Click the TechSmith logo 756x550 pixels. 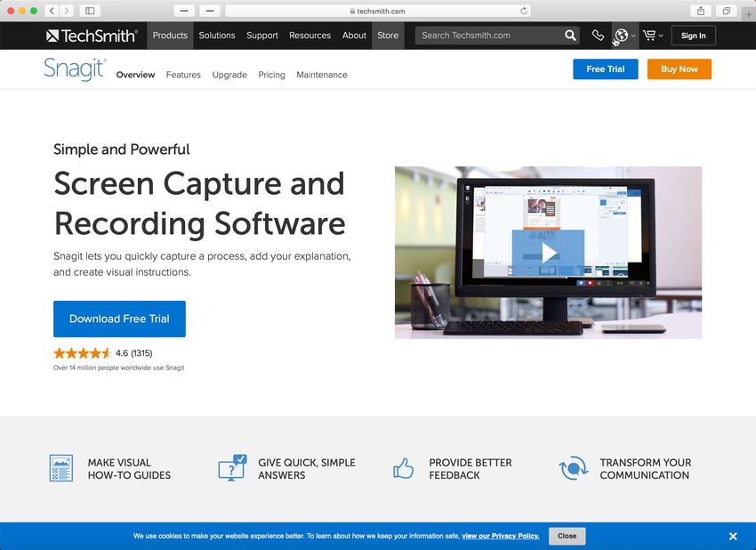point(92,36)
